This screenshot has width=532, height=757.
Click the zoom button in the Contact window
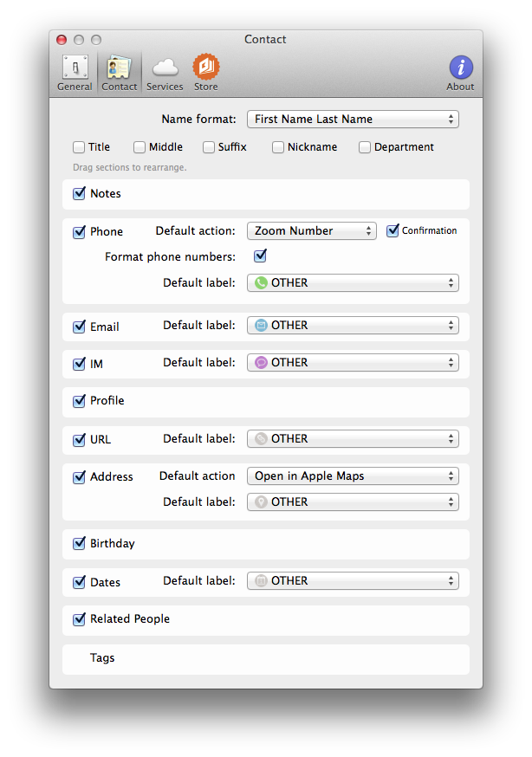tap(96, 40)
